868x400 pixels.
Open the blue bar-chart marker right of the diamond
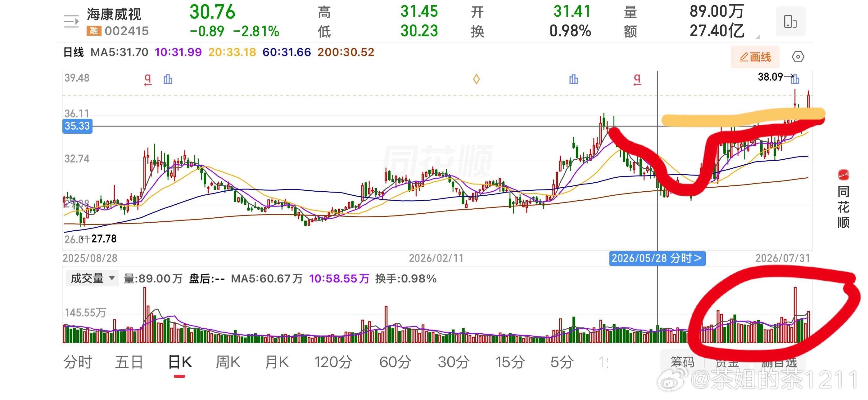[x=573, y=79]
